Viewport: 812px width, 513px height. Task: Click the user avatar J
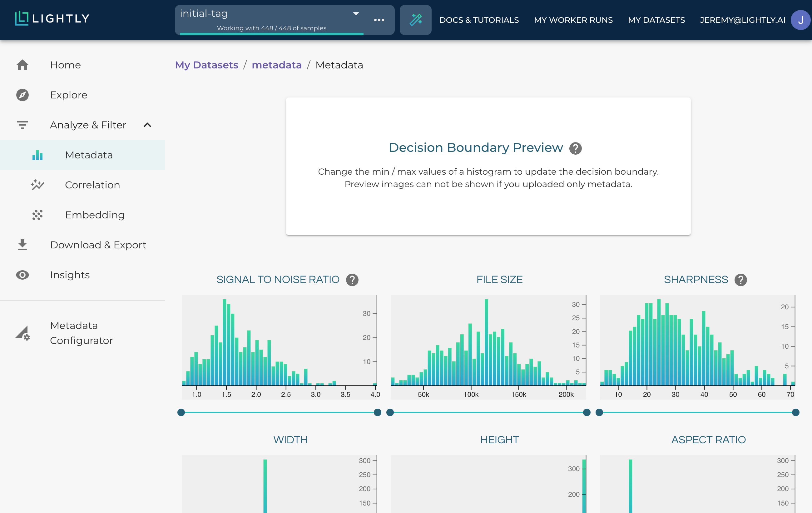click(800, 20)
